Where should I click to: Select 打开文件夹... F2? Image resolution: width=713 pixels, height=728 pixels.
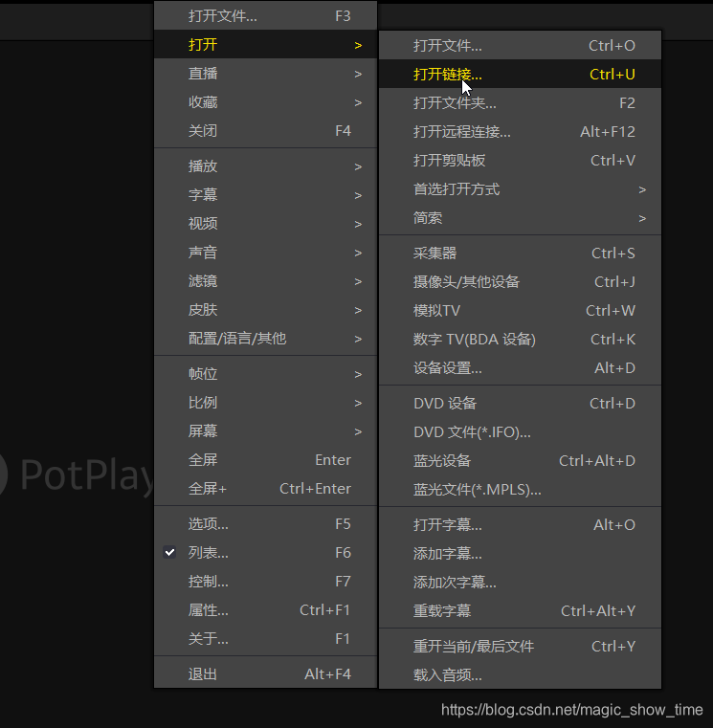pos(521,103)
